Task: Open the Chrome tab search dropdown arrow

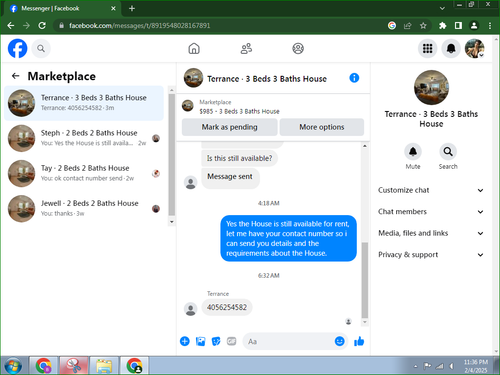Action: tap(442, 8)
